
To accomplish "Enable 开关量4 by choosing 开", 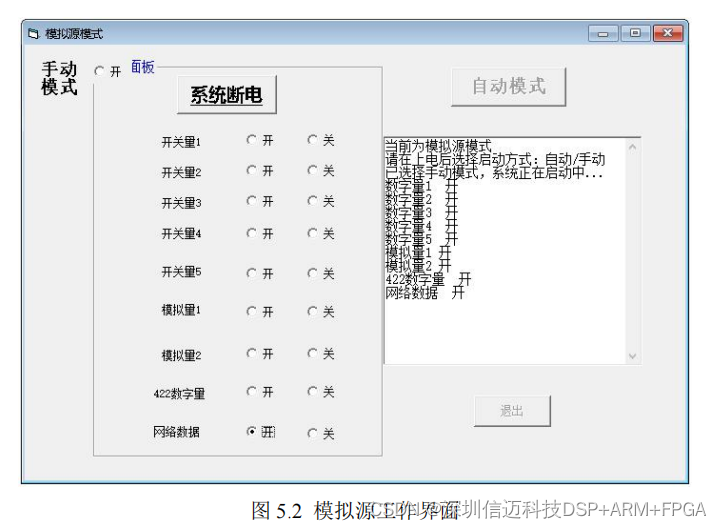I will click(x=252, y=233).
